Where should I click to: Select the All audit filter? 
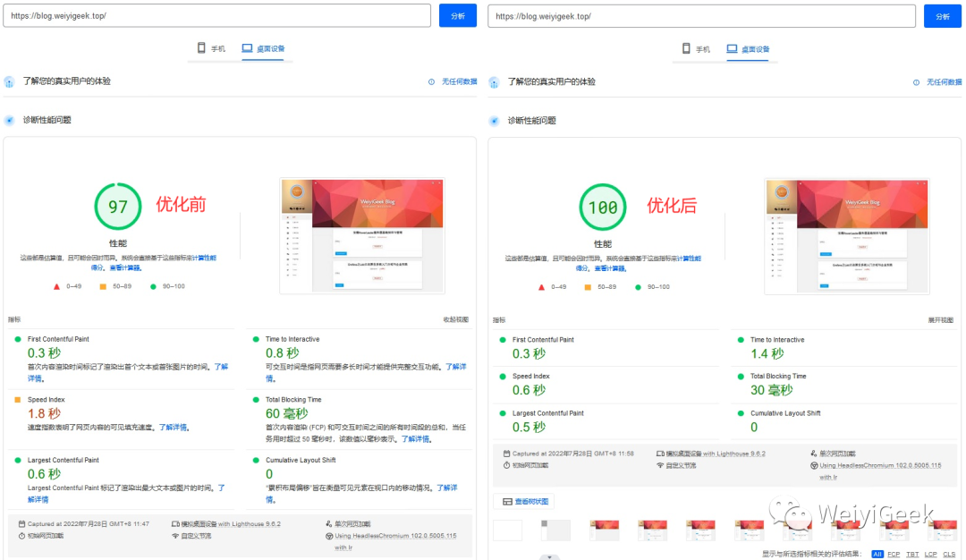(x=877, y=555)
